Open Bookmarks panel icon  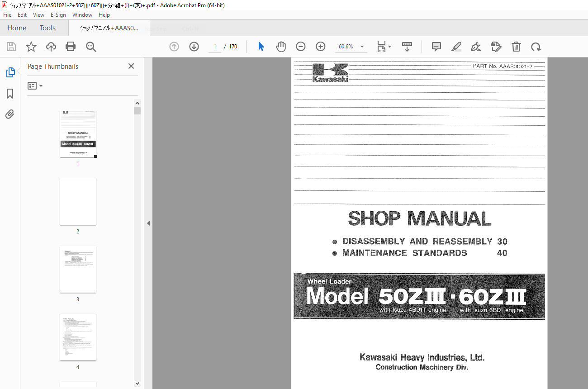10,94
